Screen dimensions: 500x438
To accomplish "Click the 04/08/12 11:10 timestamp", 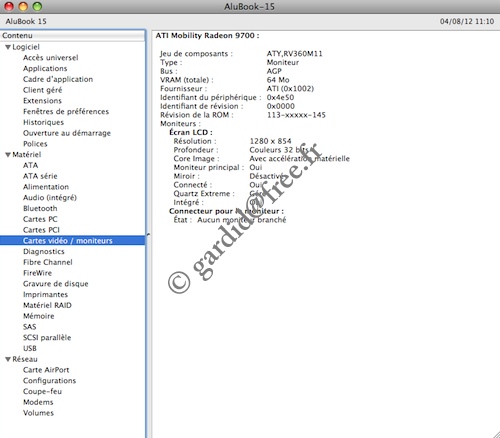I will tap(467, 21).
